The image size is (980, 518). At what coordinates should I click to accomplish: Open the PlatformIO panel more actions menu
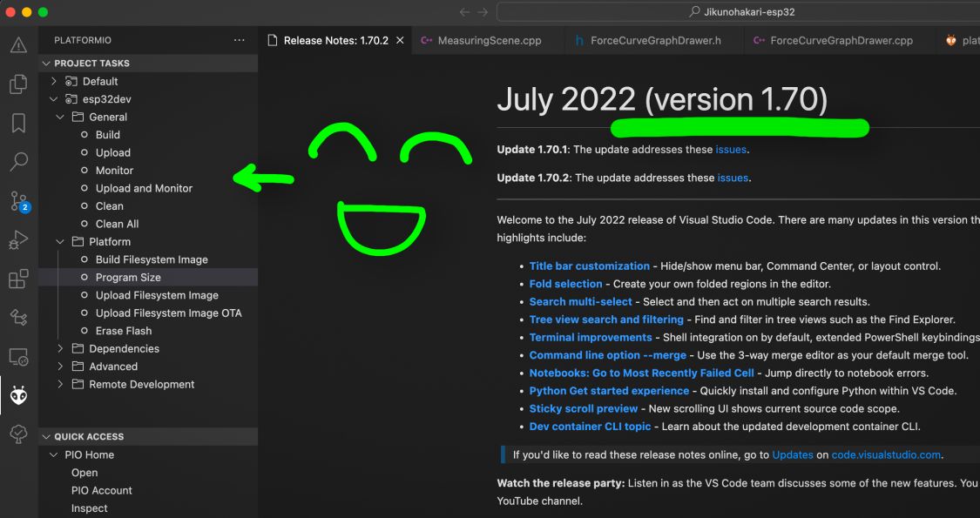point(240,40)
